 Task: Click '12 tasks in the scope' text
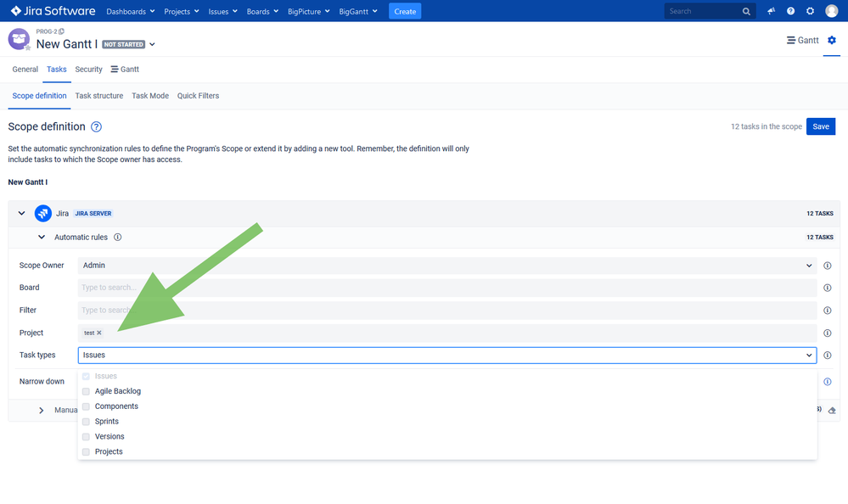pos(767,126)
